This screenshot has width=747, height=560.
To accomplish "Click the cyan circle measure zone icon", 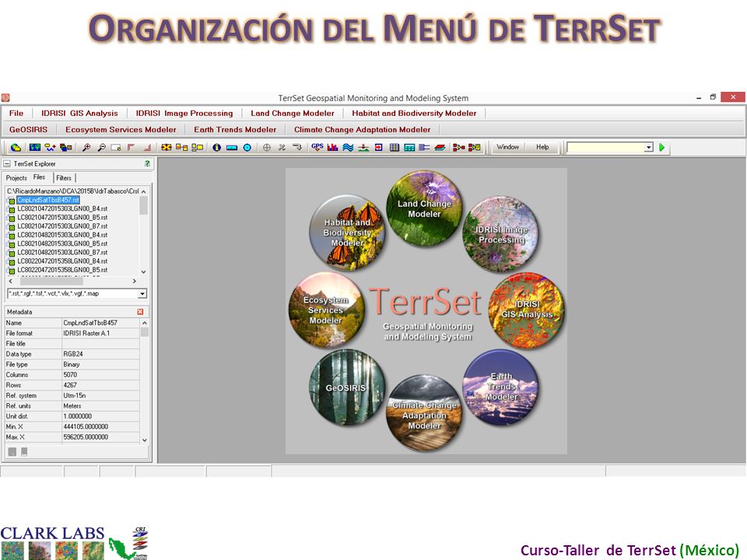I will click(x=247, y=148).
